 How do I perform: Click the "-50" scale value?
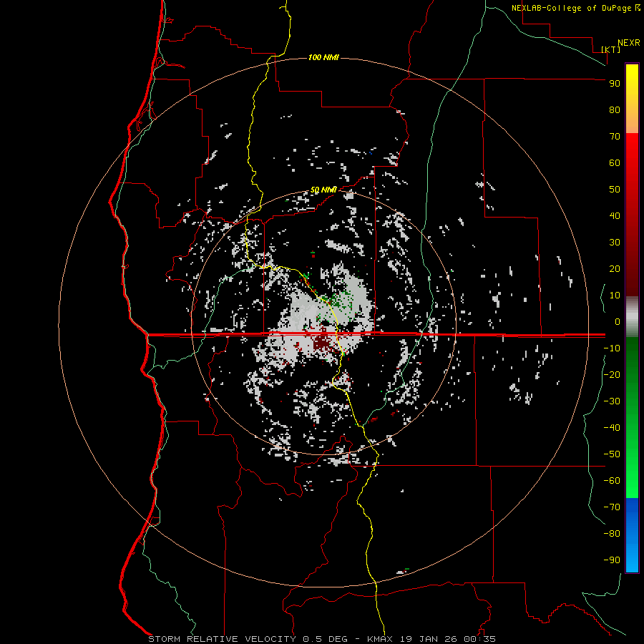[x=612, y=454]
